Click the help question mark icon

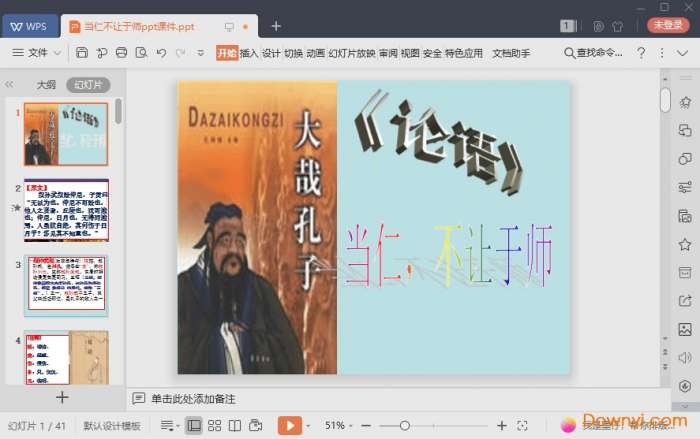[x=641, y=53]
